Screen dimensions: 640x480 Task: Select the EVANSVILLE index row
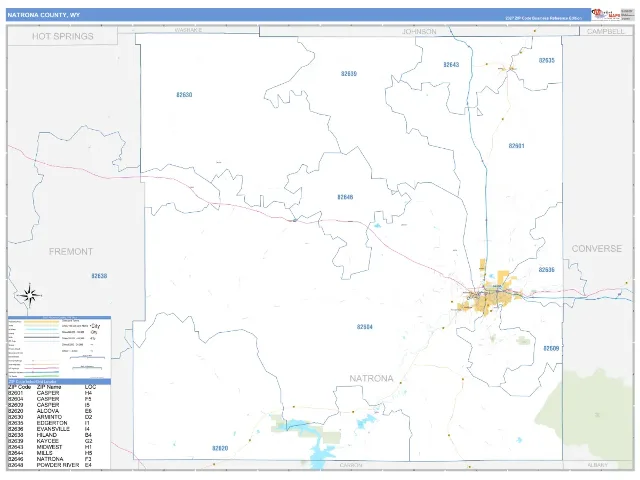point(50,429)
